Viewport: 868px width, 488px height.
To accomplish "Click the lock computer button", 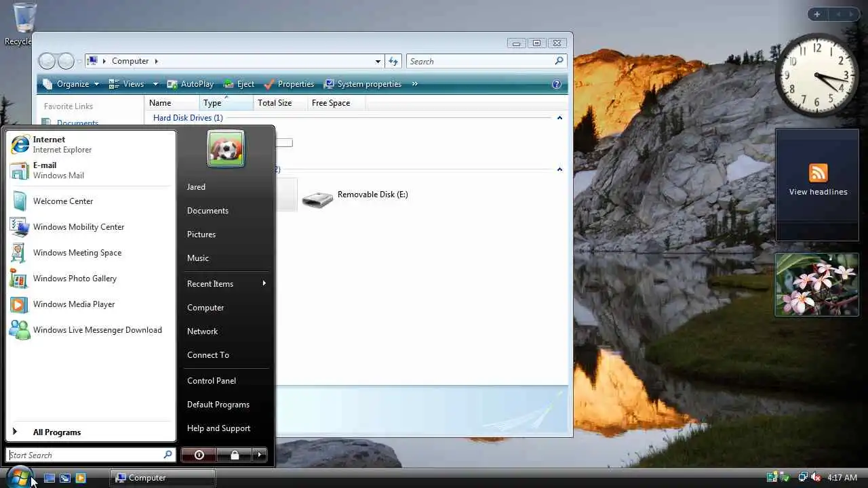I will (235, 455).
